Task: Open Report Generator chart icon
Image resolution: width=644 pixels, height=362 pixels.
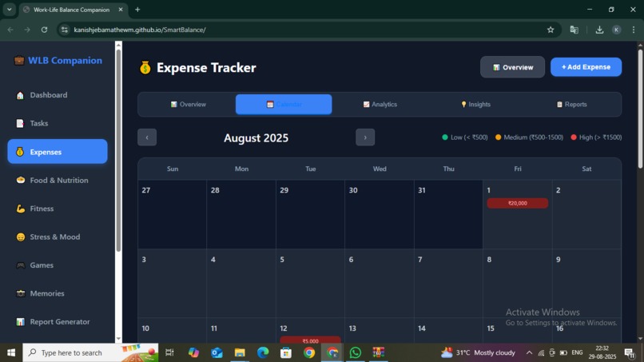Action: point(21,322)
